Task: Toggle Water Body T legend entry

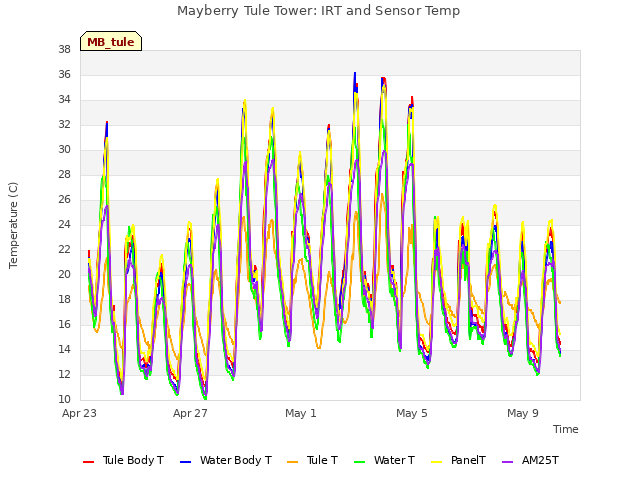Action: pos(226,460)
